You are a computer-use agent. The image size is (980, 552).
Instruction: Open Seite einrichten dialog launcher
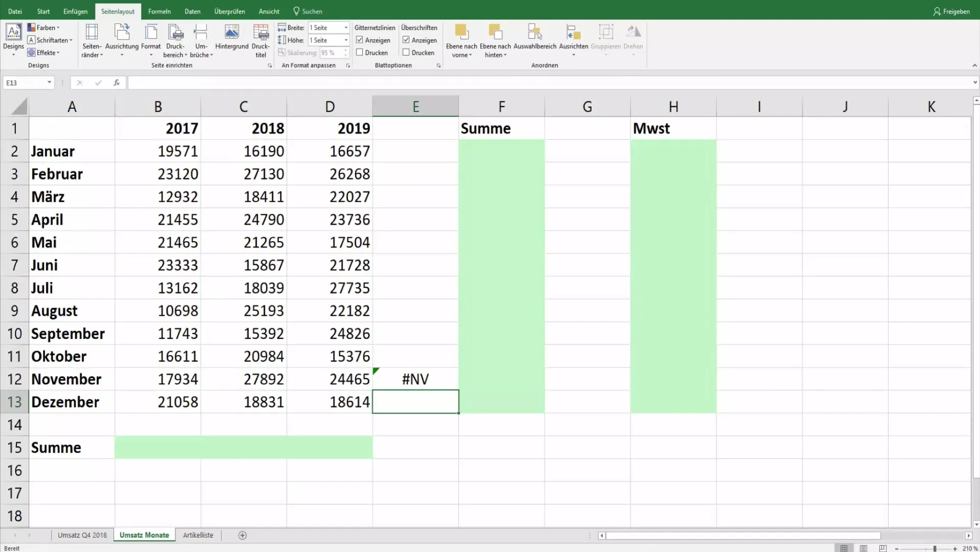point(270,65)
